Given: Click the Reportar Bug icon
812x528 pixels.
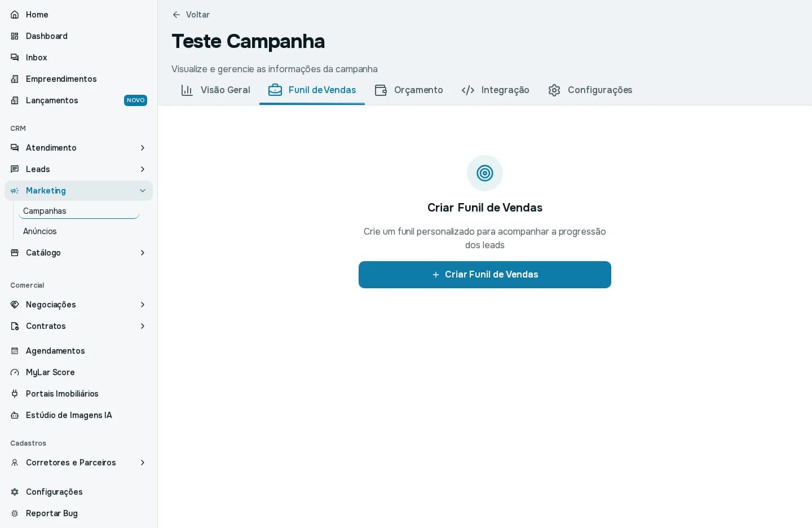Looking at the screenshot, I should coord(15,513).
